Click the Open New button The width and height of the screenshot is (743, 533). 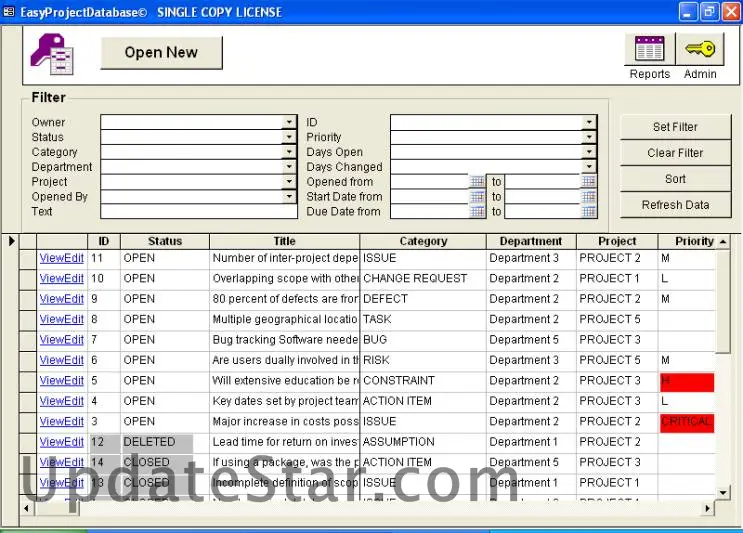[x=161, y=53]
